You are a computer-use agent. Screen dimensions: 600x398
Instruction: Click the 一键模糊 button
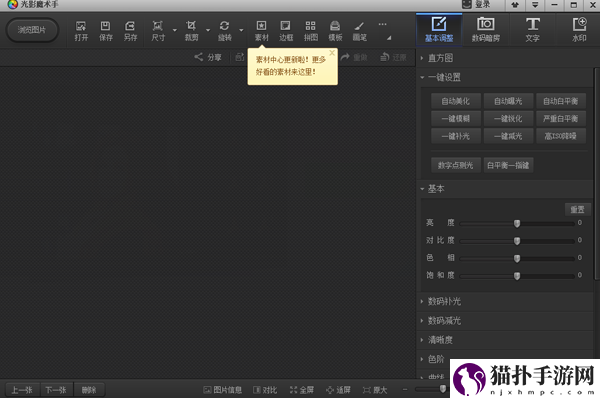coord(456,119)
